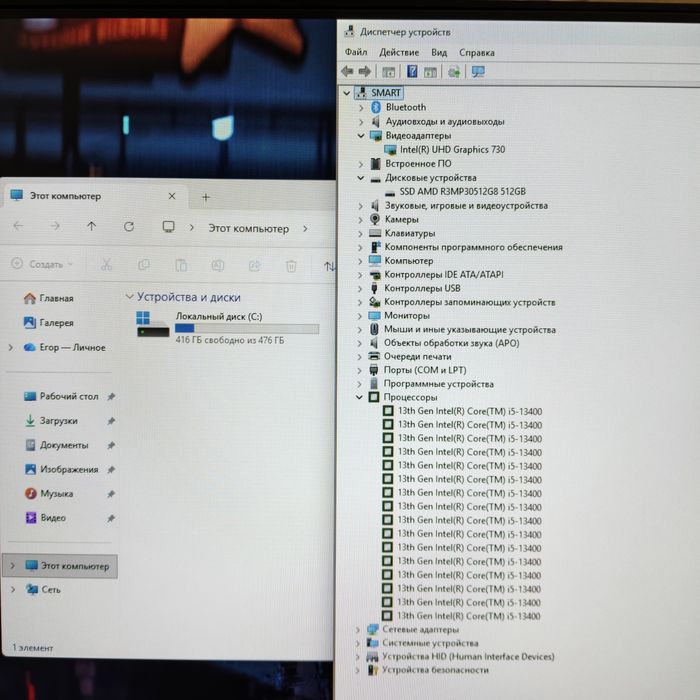This screenshot has width=700, height=700.
Task: Expand Егор — Личное in Explorer sidebar
Action: pyautogui.click(x=11, y=347)
